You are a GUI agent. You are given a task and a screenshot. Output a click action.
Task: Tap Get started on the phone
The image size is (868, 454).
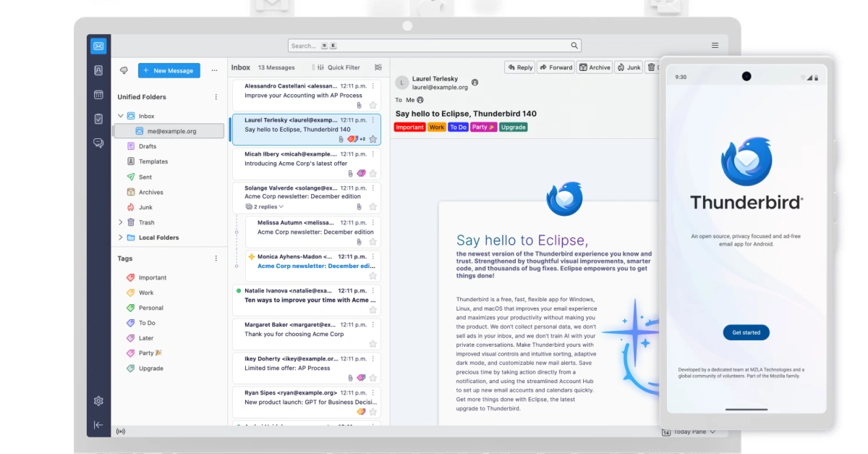(x=746, y=332)
